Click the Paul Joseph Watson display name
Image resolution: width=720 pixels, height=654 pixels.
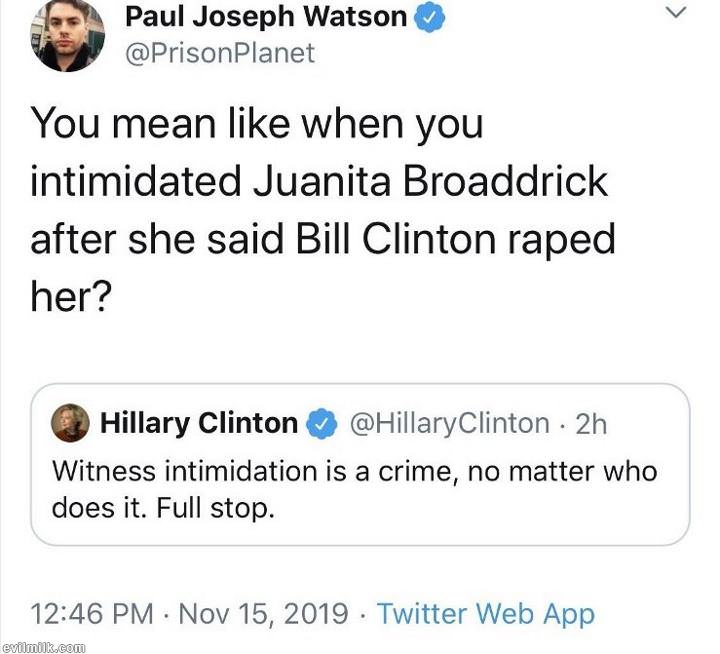tap(266, 17)
